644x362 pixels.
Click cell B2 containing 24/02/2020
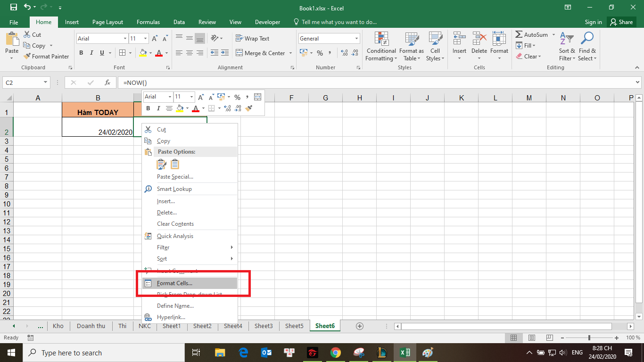(98, 127)
